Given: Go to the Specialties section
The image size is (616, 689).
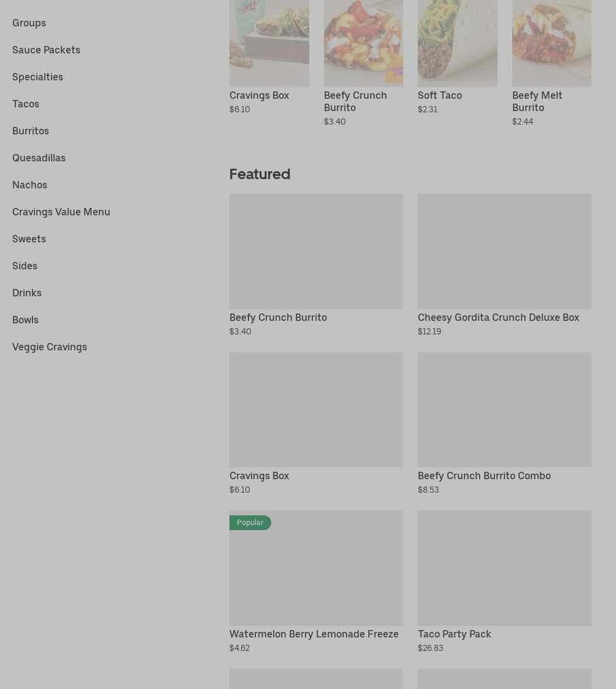Looking at the screenshot, I should (38, 77).
